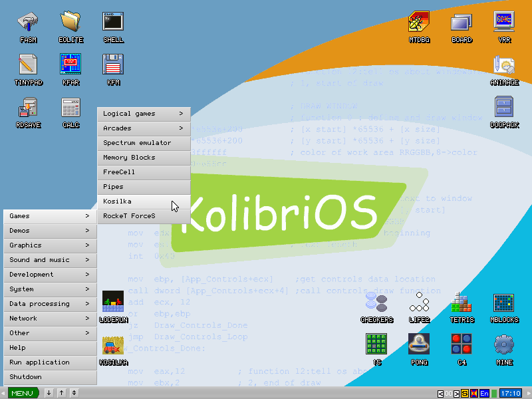Expand the Logical games submenu
This screenshot has width=532, height=399.
click(x=144, y=113)
